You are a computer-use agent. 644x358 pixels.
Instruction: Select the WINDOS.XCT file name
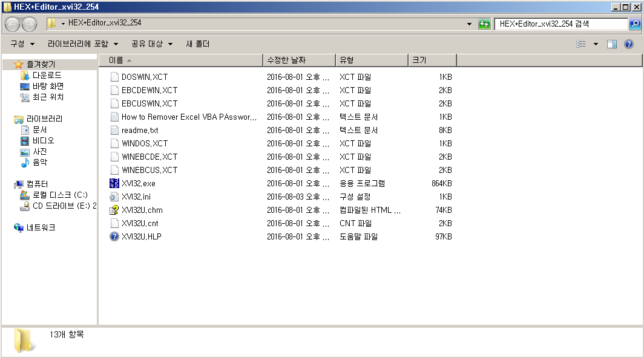(x=145, y=143)
